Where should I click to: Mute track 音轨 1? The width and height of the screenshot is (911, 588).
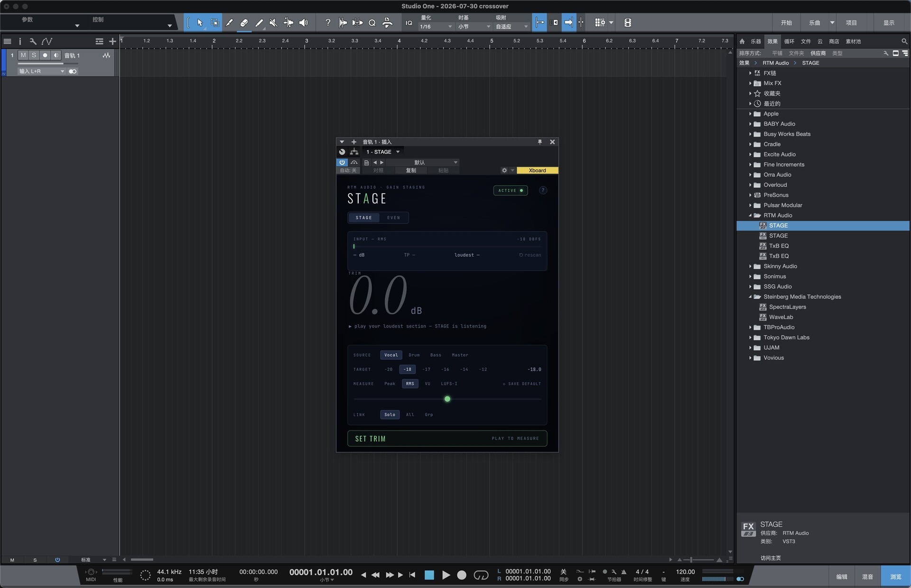click(23, 55)
